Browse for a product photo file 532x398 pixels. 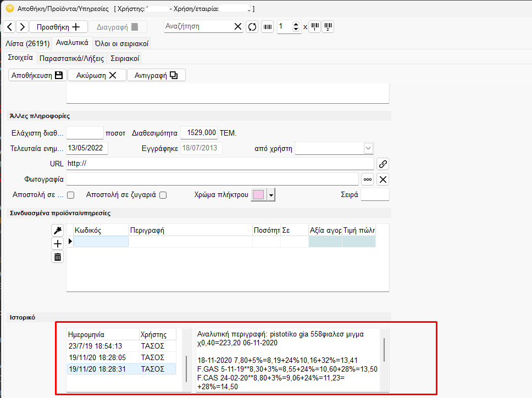click(368, 180)
